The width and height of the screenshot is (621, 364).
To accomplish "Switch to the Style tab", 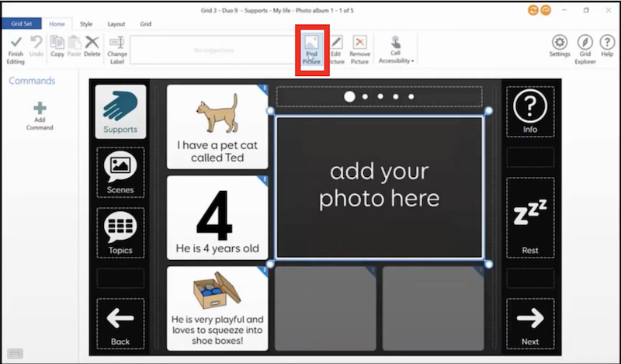I will (86, 24).
